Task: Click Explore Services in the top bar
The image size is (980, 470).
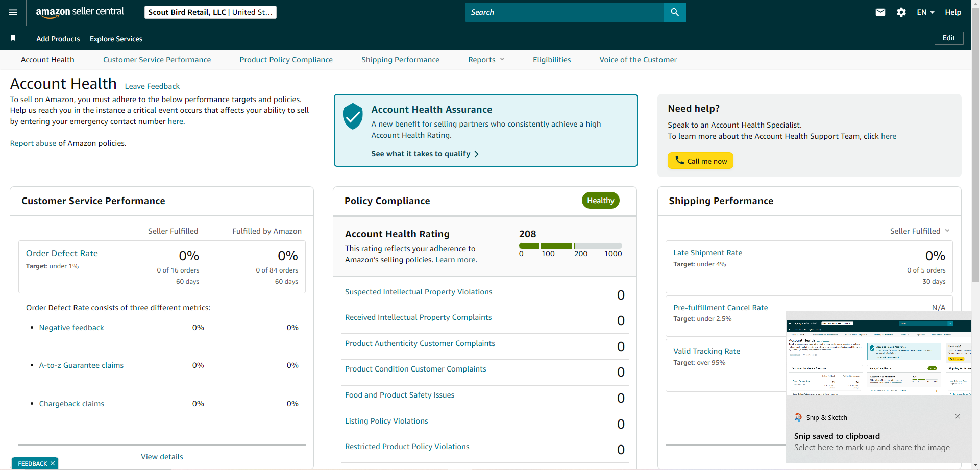Action: (x=116, y=39)
